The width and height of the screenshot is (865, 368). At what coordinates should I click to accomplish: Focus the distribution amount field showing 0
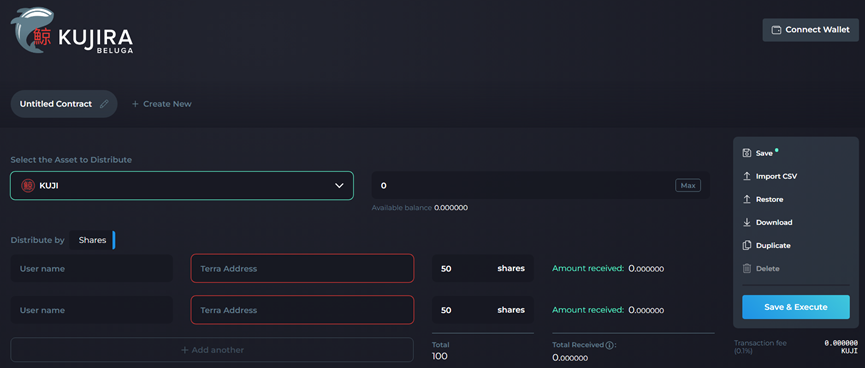[x=541, y=185]
